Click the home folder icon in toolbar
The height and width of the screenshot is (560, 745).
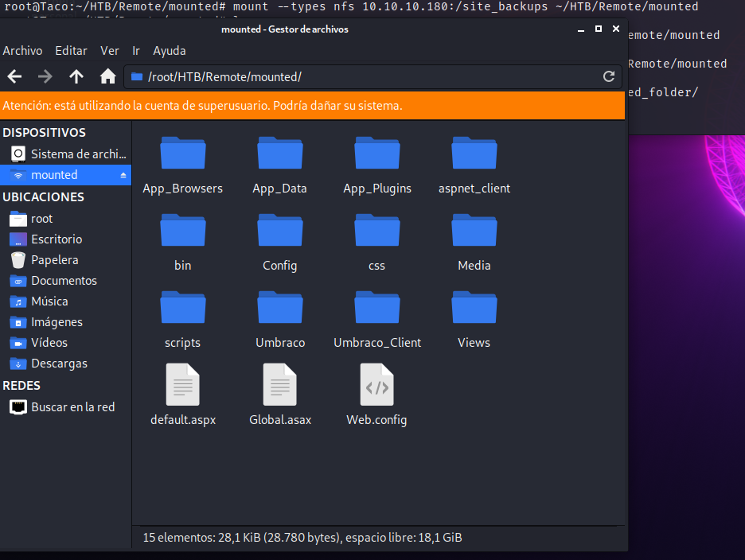tap(107, 76)
